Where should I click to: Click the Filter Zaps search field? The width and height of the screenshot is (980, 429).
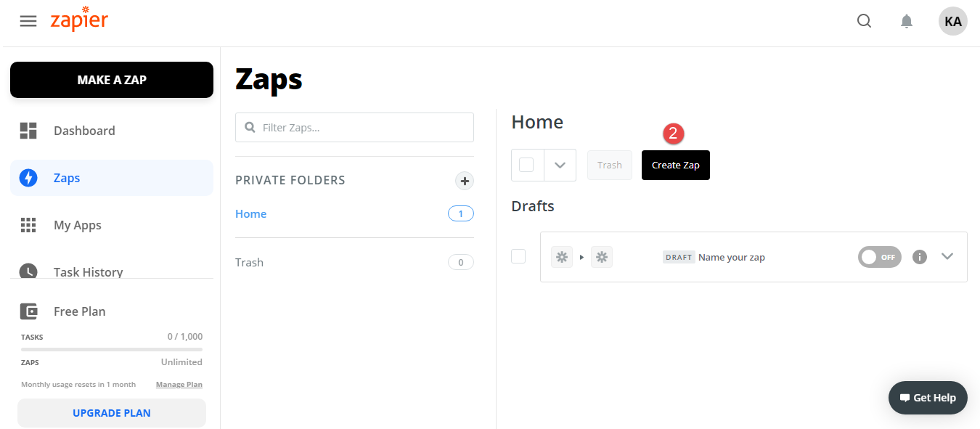click(354, 127)
